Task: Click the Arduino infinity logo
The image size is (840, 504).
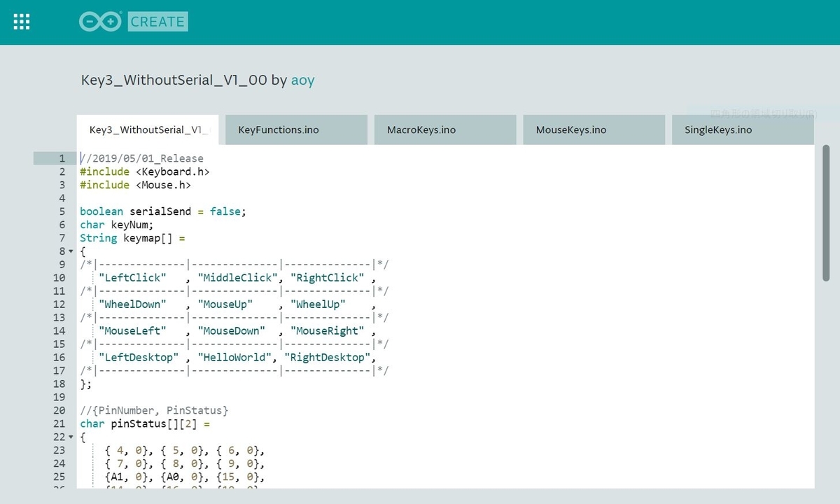Action: click(101, 22)
